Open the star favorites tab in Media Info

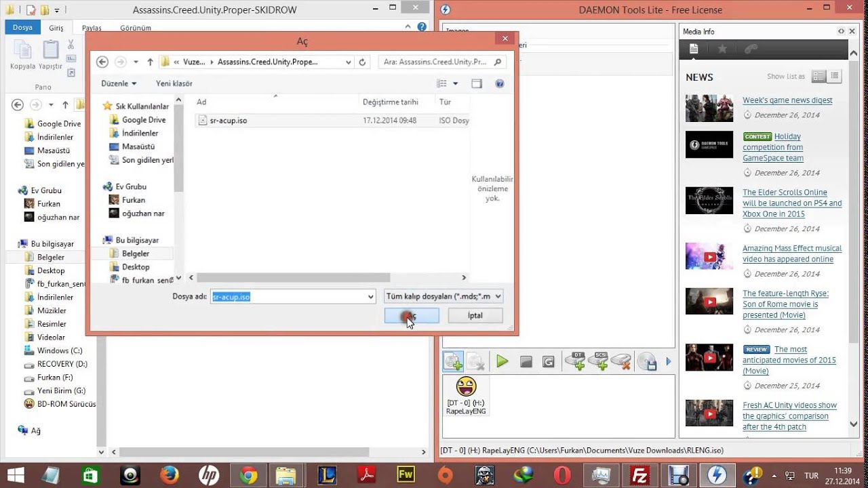[x=722, y=49]
